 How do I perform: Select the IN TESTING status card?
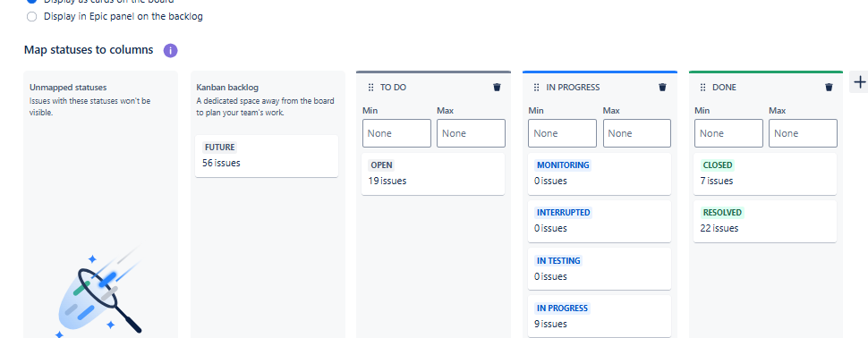click(x=600, y=269)
